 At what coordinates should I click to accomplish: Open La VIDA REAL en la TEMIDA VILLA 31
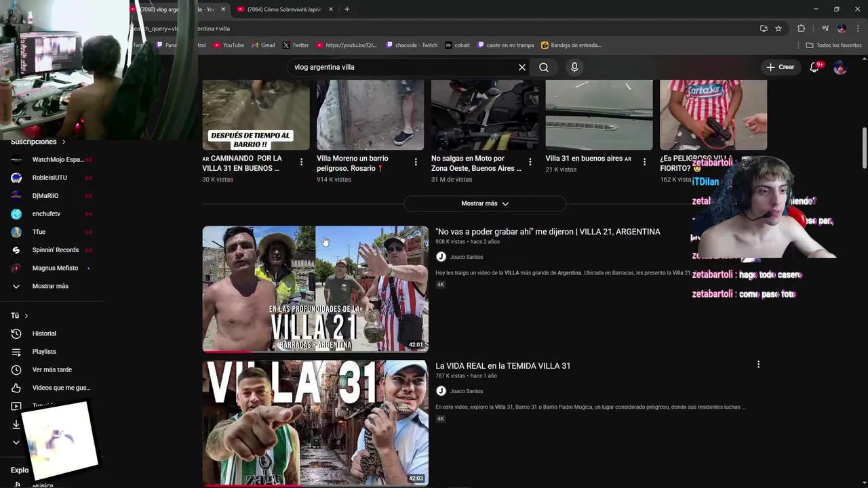click(x=502, y=366)
